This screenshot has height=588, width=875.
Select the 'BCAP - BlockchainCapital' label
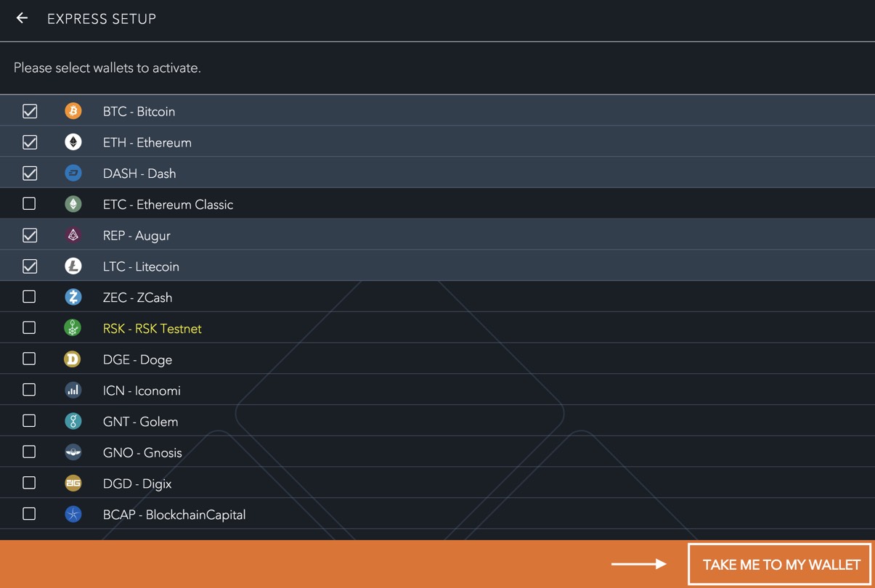(x=174, y=515)
